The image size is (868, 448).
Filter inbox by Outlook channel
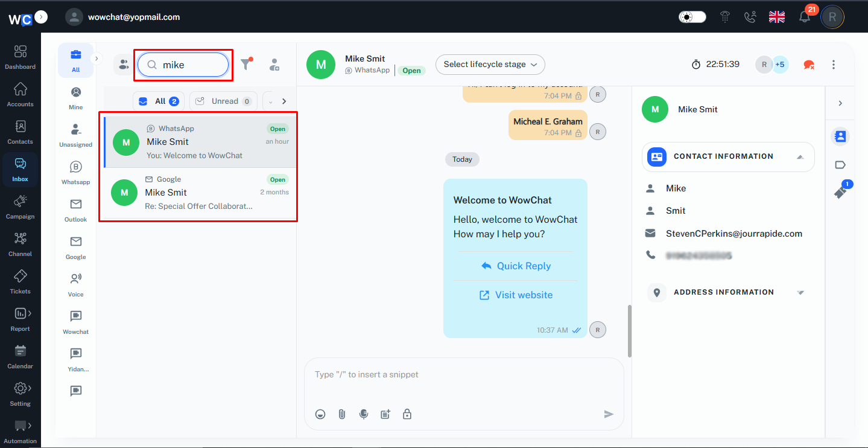(x=76, y=211)
